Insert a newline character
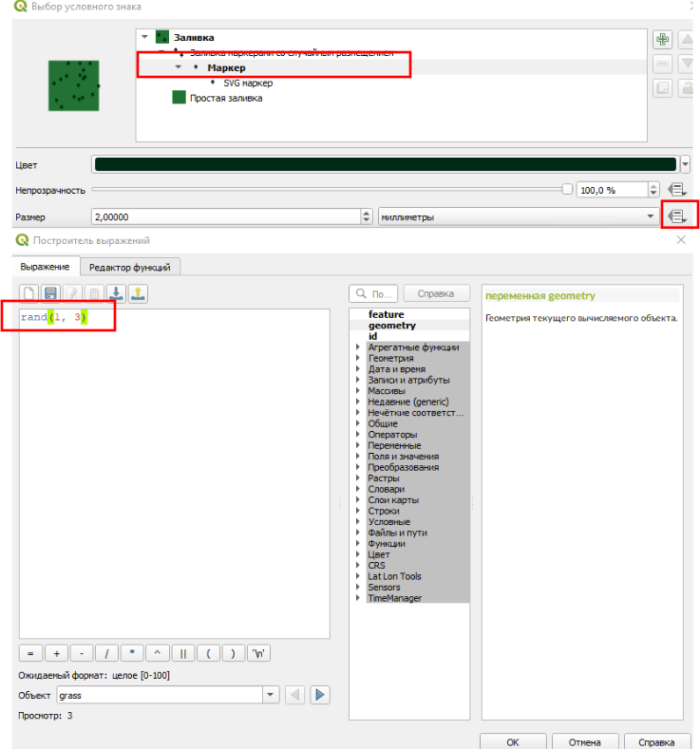The width and height of the screenshot is (700, 749). [x=259, y=653]
